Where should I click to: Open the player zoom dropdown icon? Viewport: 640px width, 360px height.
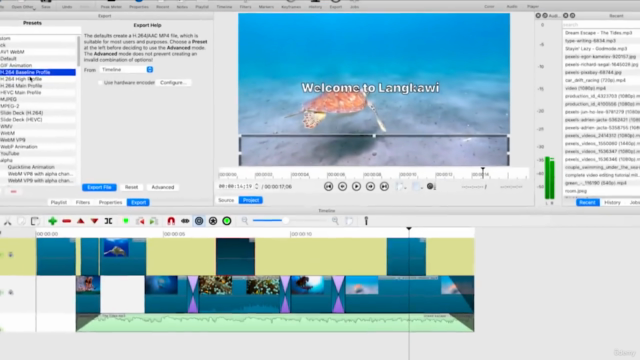(x=401, y=187)
